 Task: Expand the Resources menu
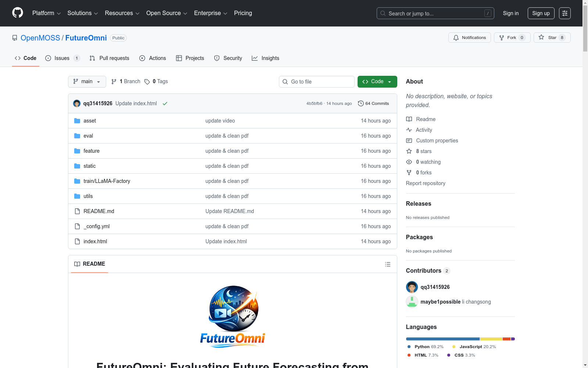coord(122,13)
